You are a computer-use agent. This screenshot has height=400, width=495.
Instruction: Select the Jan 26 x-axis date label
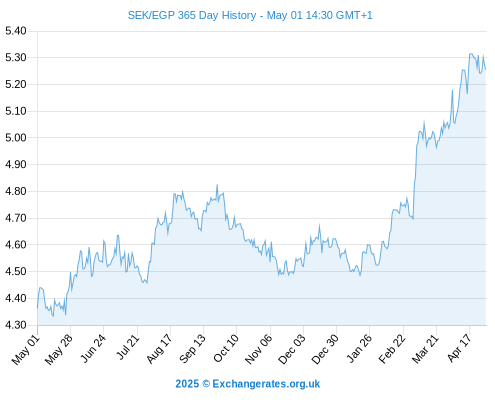359,348
